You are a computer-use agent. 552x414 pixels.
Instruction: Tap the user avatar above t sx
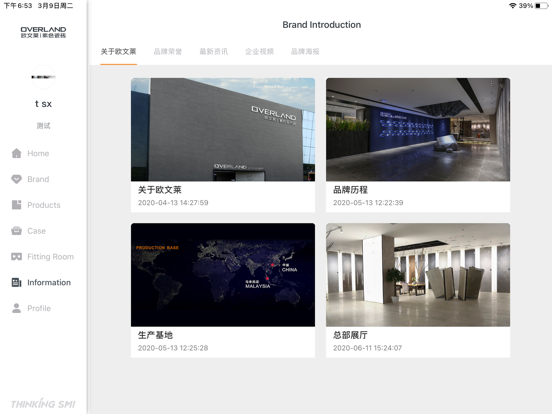(x=43, y=77)
